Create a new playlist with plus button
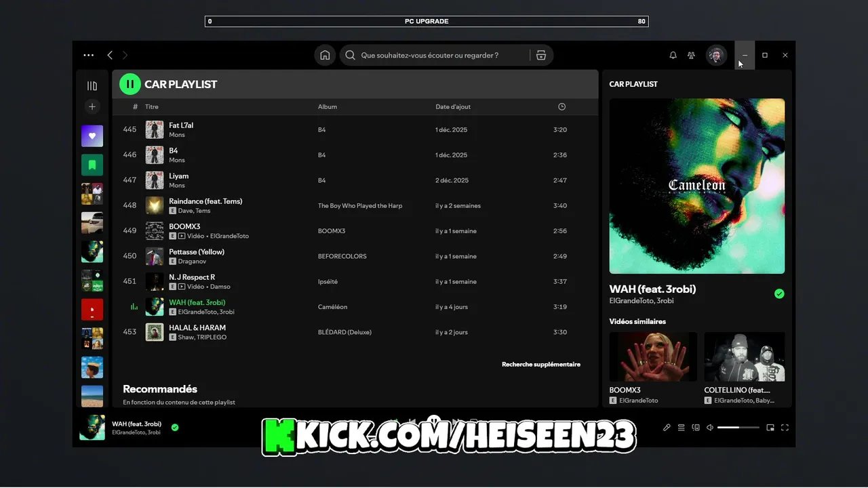 [92, 106]
